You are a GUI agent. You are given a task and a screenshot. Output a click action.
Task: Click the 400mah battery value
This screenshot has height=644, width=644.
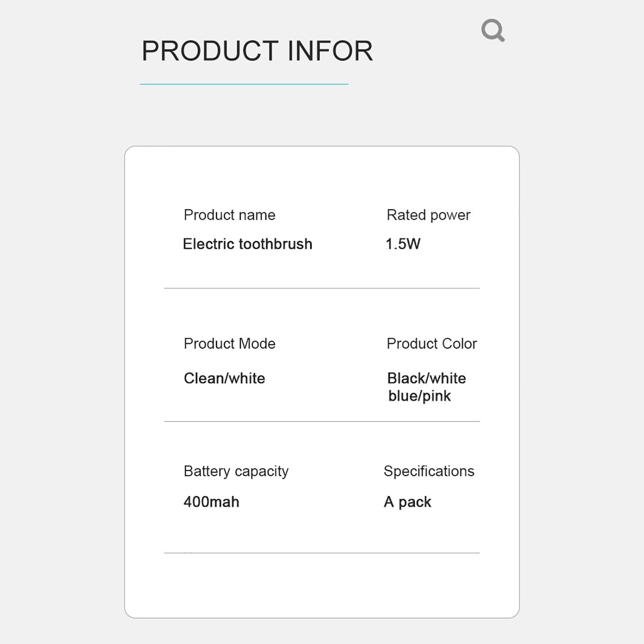coord(211,502)
